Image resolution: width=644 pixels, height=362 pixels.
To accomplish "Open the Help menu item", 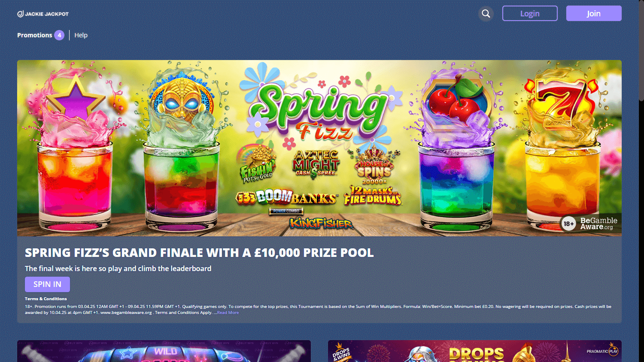I will (81, 35).
